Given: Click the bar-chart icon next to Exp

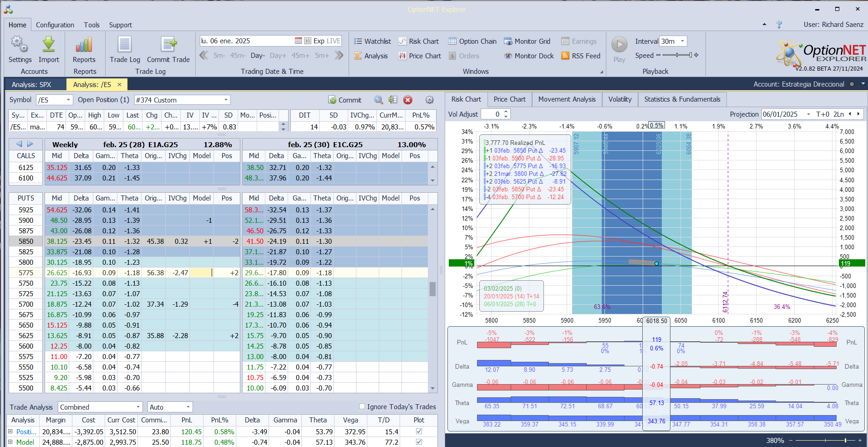Looking at the screenshot, I should point(308,41).
